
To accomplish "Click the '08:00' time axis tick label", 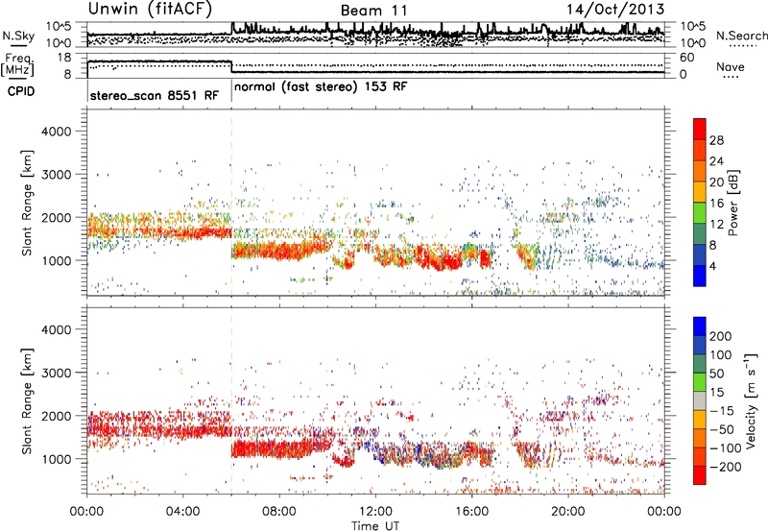I will click(x=278, y=512).
